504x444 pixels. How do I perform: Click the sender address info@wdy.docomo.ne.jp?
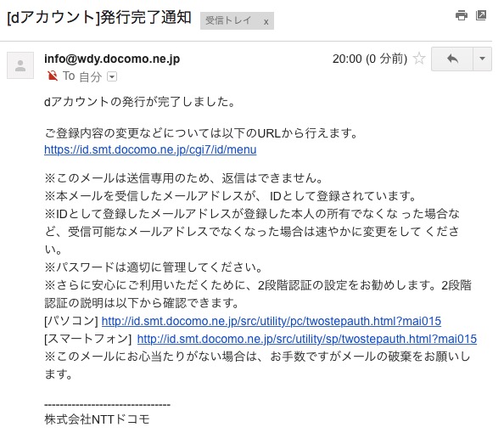(112, 59)
